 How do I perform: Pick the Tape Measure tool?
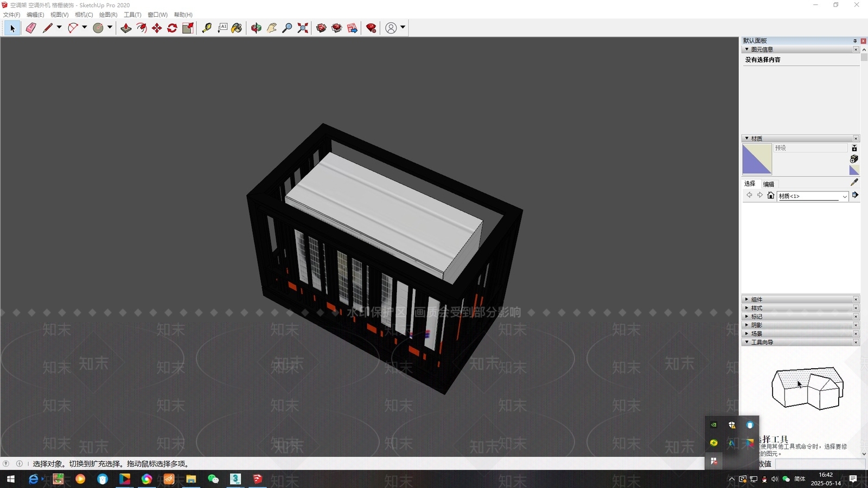[207, 28]
